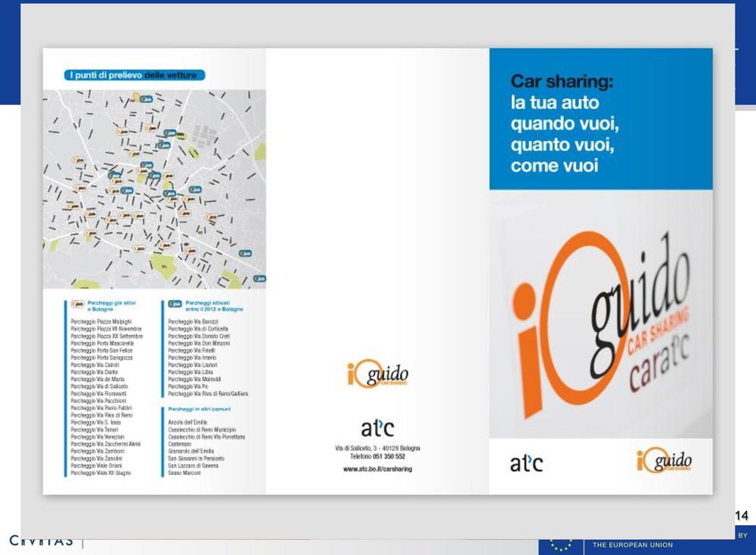Select 'Parcheggio Via Barozzi' row
This screenshot has height=555, width=756.
[194, 321]
